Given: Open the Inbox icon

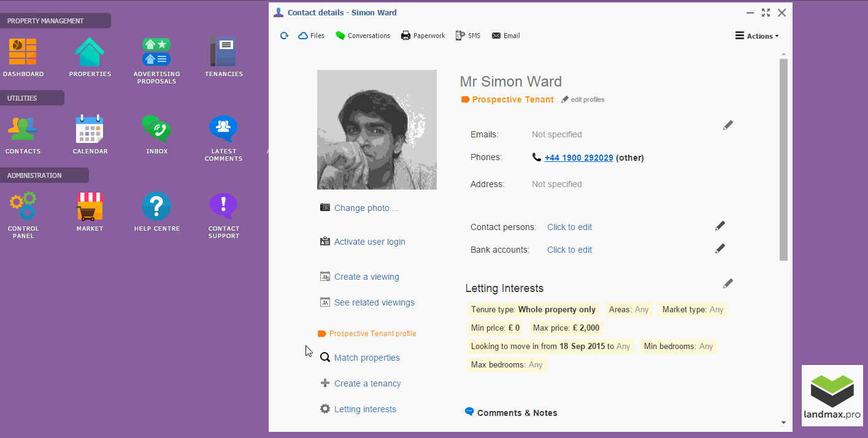Looking at the screenshot, I should (156, 129).
